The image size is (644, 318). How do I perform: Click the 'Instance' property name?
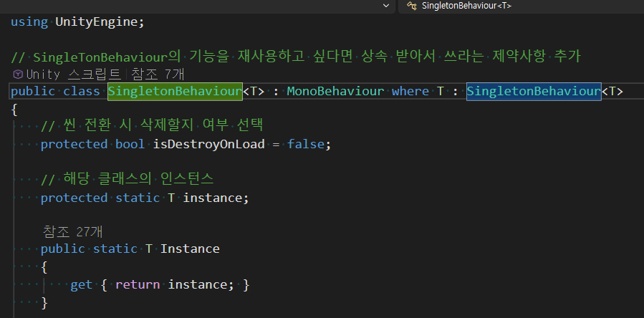[190, 249]
